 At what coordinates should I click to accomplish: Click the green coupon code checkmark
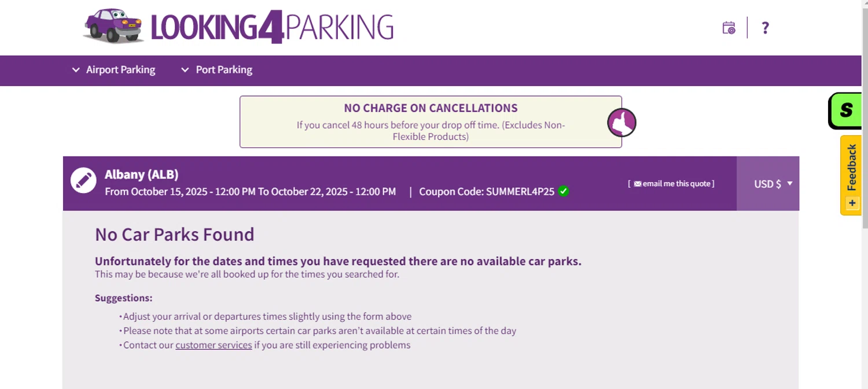tap(564, 191)
